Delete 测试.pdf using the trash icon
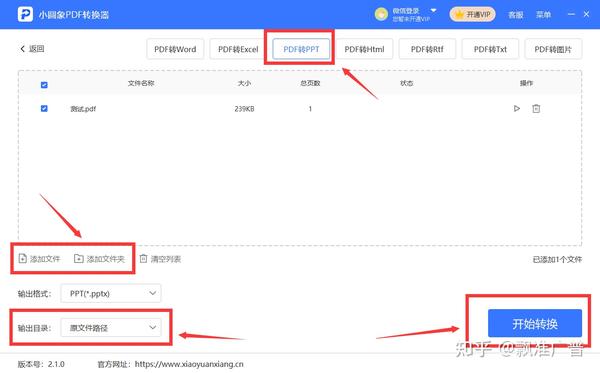The width and height of the screenshot is (600, 373). pos(536,109)
